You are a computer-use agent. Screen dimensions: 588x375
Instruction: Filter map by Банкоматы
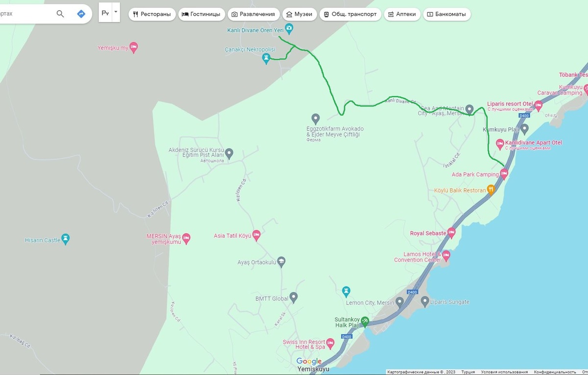447,14
